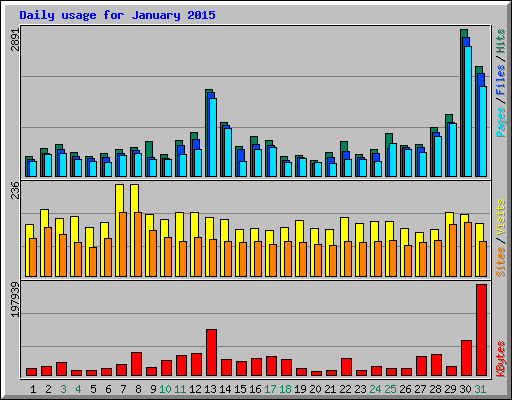Click the green day 3 x-axis label
Image resolution: width=512 pixels, height=400 pixels.
tap(63, 389)
